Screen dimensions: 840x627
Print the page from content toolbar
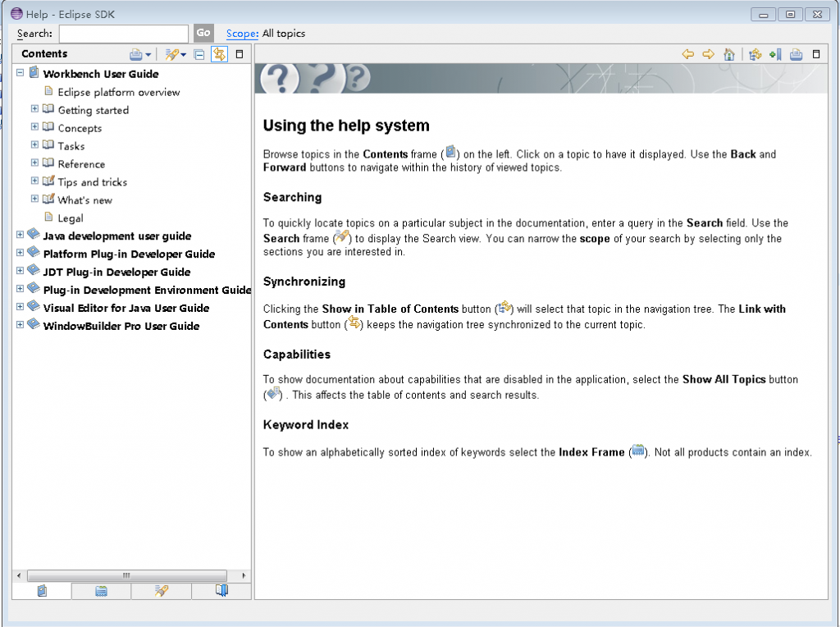click(x=796, y=54)
